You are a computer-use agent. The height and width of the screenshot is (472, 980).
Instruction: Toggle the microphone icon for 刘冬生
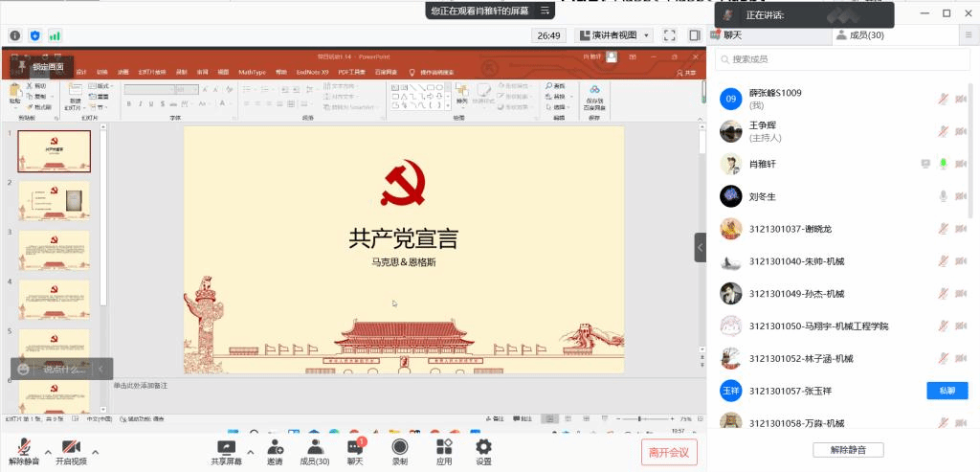(943, 196)
